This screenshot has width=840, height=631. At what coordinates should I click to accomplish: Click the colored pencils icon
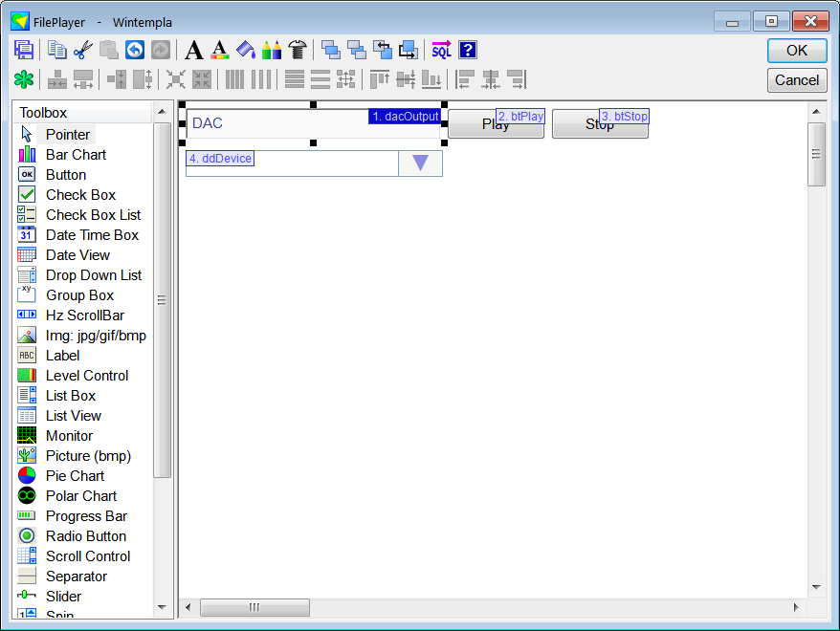[x=272, y=51]
